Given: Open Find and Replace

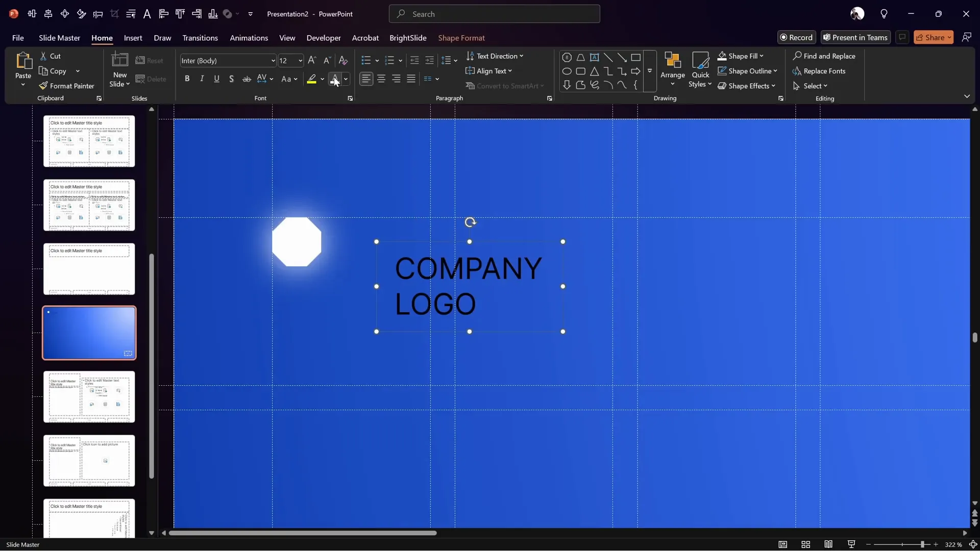Looking at the screenshot, I should pyautogui.click(x=825, y=56).
